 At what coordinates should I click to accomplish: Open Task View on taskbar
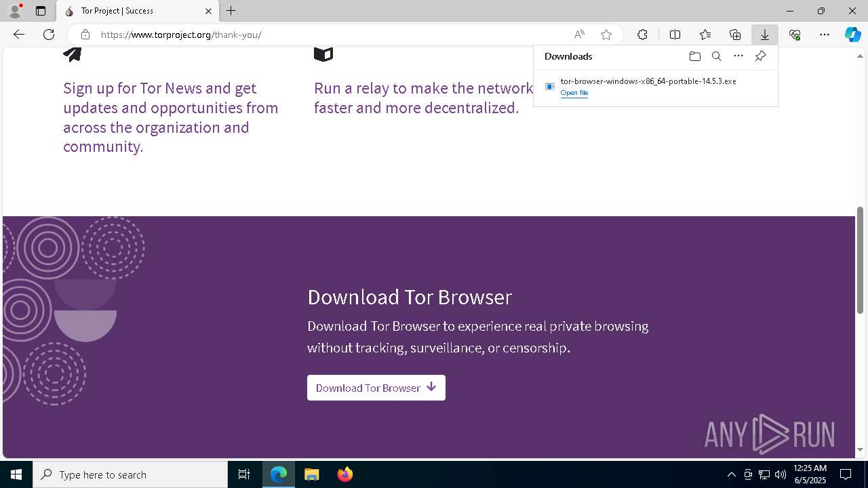pos(244,474)
